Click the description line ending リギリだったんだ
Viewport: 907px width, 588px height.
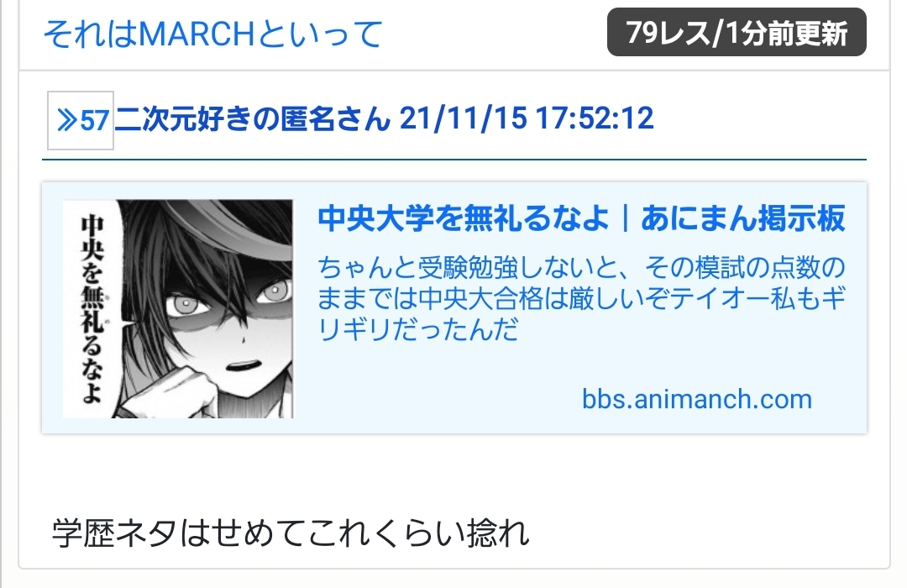pyautogui.click(x=419, y=329)
